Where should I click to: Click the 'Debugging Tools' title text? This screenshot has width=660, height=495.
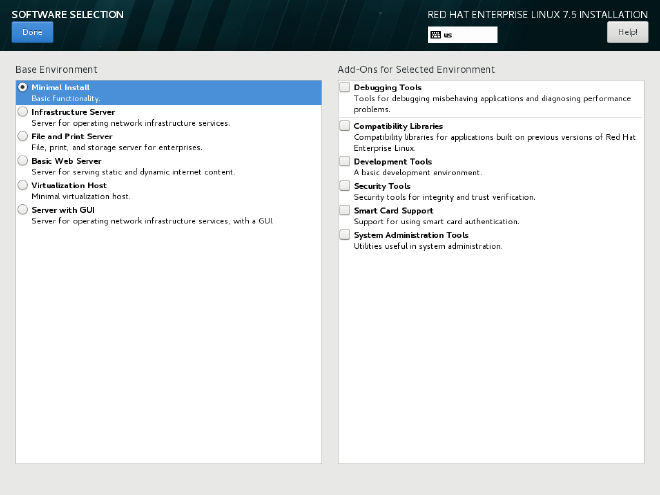(x=388, y=88)
